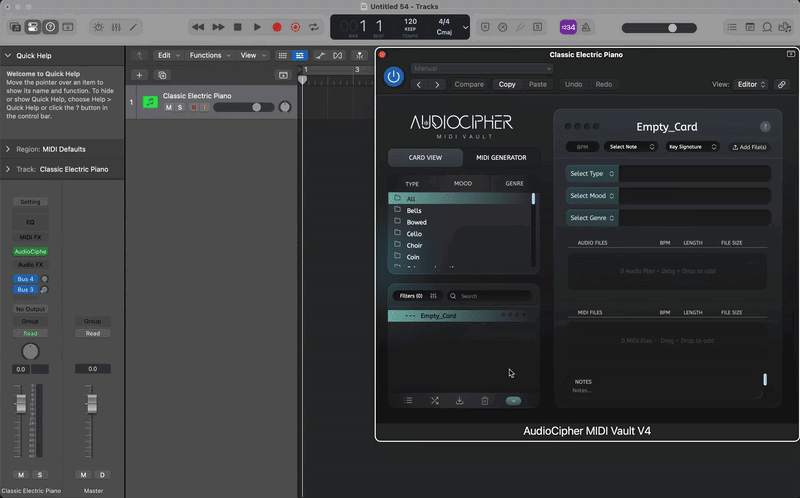
Task: Open the Select Note dropdown
Action: pos(631,147)
